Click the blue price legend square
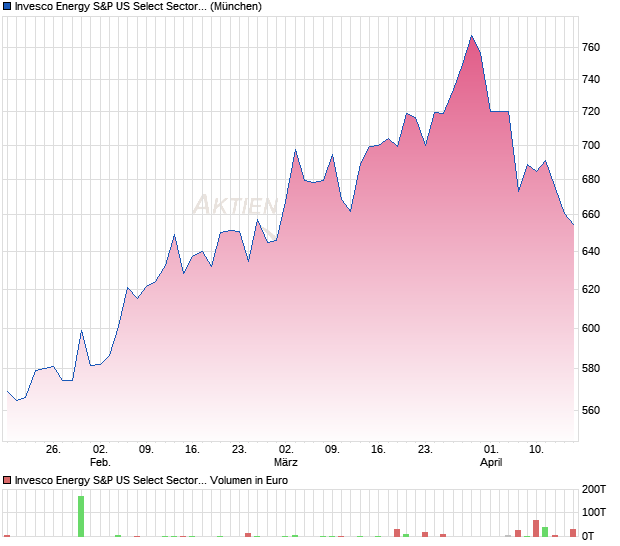The width and height of the screenshot is (620, 546). [x=7, y=6]
